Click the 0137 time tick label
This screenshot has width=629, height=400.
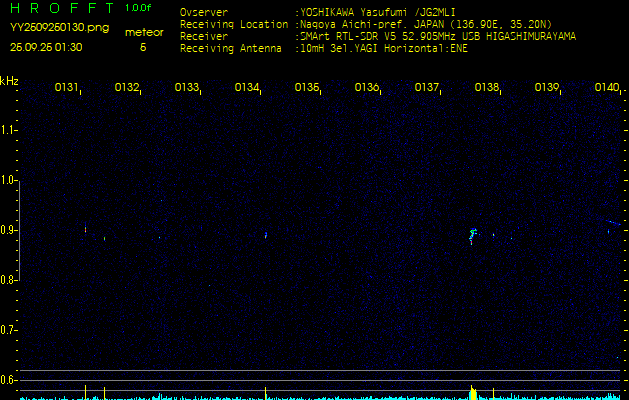click(426, 87)
